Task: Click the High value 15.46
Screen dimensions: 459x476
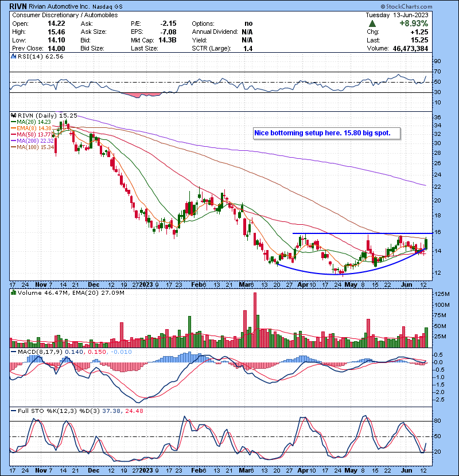Action: (x=56, y=32)
